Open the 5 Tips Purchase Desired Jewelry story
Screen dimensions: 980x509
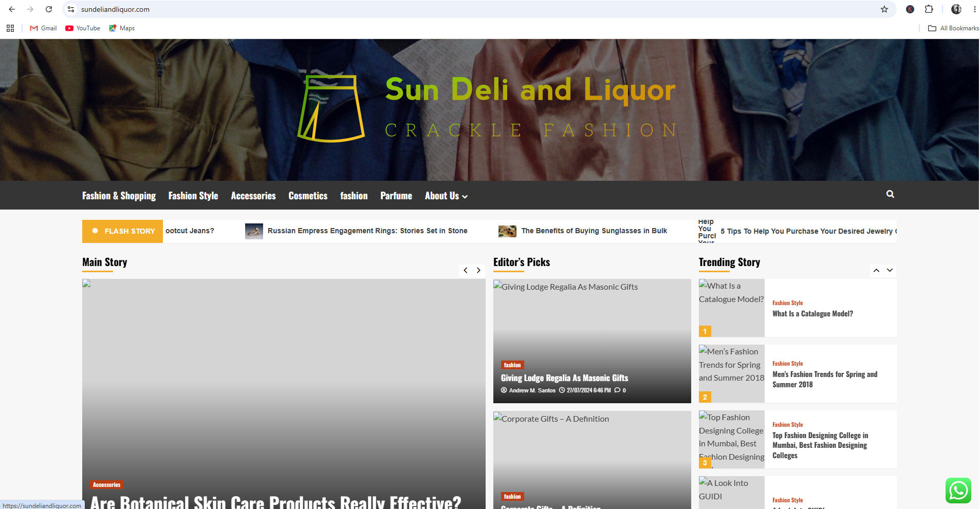(x=808, y=231)
